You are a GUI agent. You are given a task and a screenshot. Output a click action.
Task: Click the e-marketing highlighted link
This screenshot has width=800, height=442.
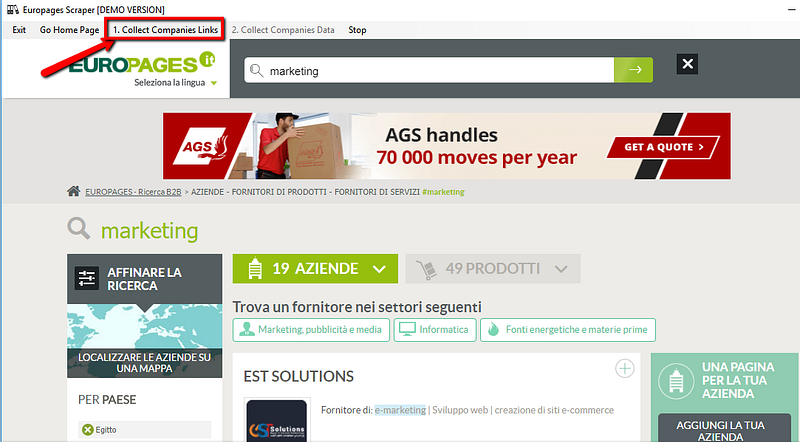(400, 410)
